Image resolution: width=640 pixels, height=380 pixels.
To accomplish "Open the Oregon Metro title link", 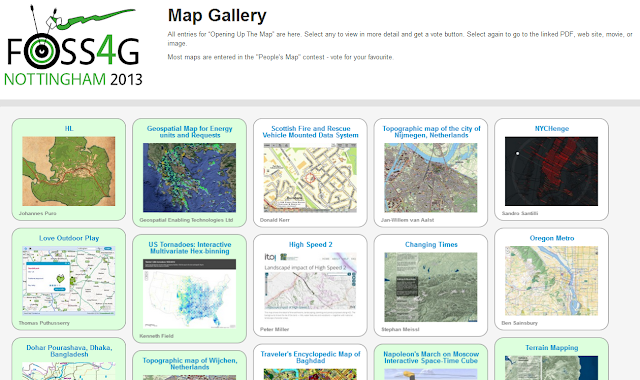I will [552, 238].
